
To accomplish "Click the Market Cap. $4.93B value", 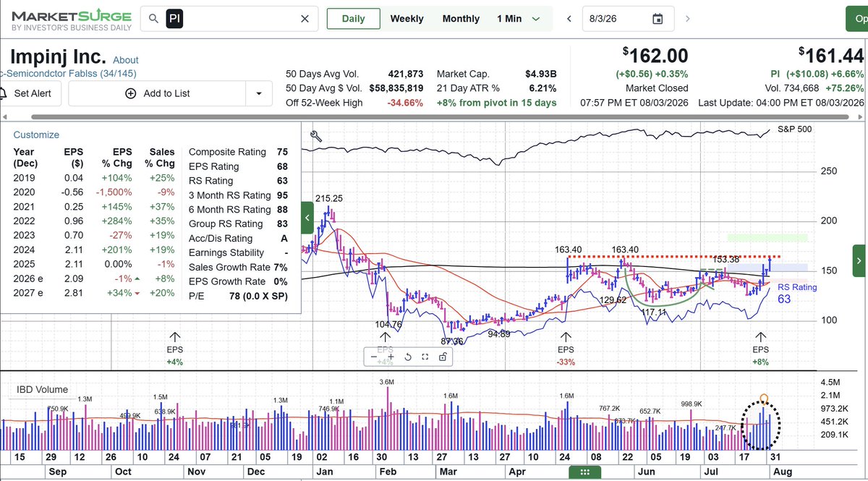I will pos(540,74).
